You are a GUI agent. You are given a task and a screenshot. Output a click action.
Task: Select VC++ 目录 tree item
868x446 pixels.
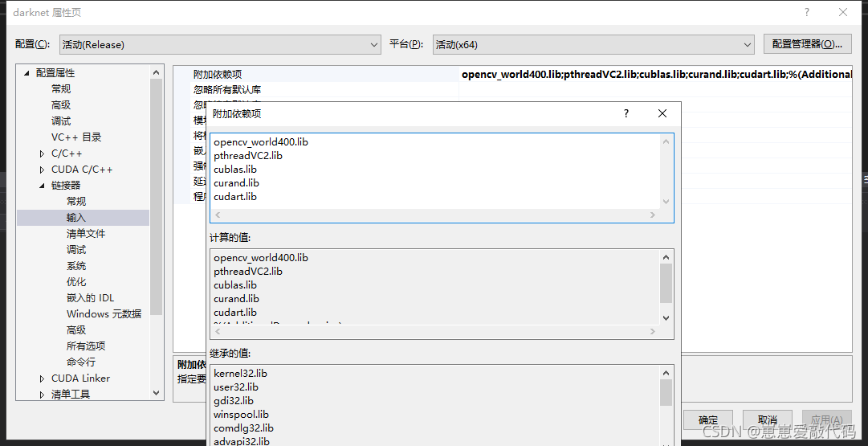click(76, 137)
